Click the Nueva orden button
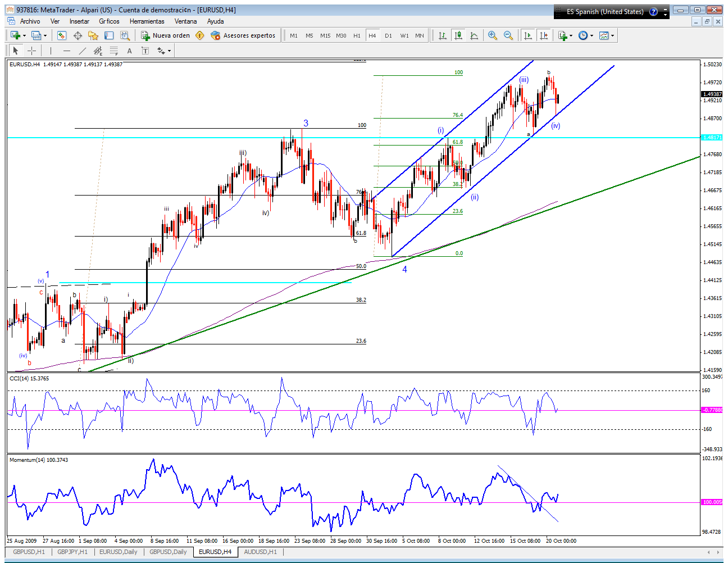728x563 pixels. pyautogui.click(x=165, y=35)
